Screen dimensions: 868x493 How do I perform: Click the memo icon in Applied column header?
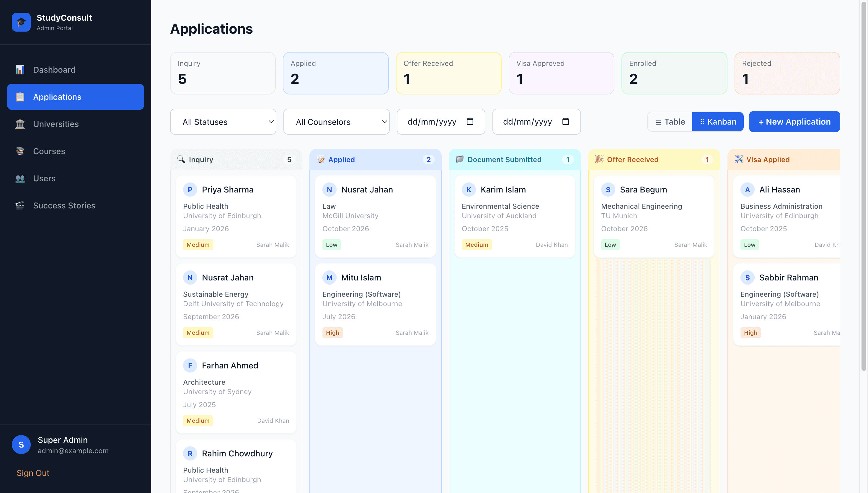[x=321, y=159]
